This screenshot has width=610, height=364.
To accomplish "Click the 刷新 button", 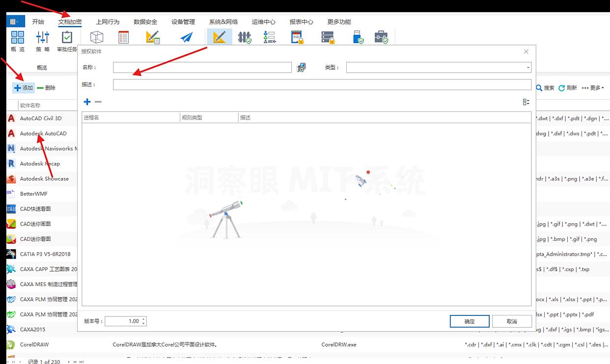I will 568,88.
